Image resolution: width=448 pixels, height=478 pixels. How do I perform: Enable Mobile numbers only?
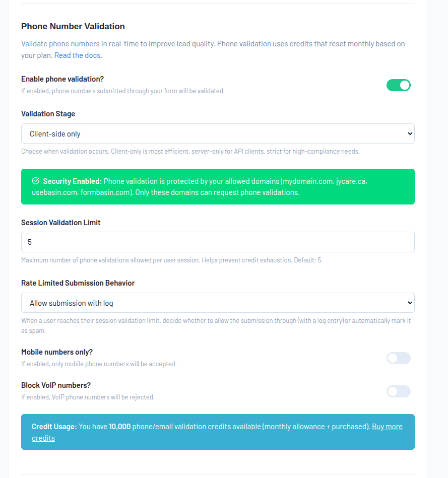[x=399, y=358]
